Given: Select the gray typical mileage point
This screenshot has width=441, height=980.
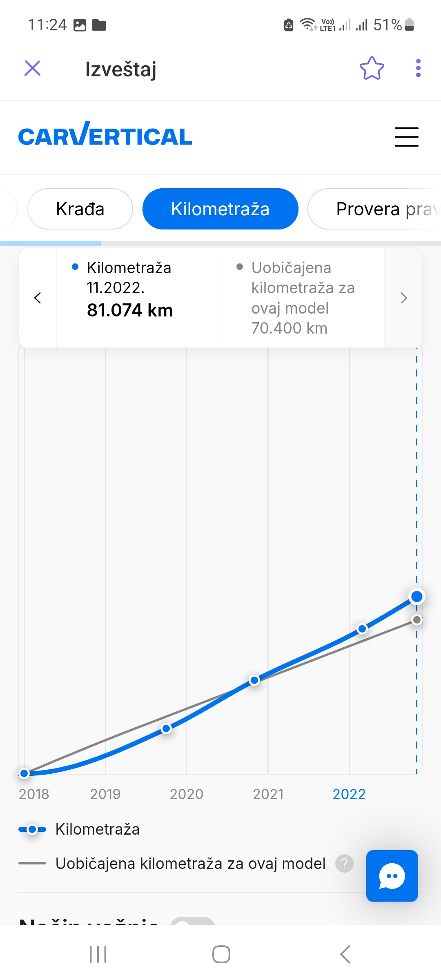Looking at the screenshot, I should pos(416,620).
